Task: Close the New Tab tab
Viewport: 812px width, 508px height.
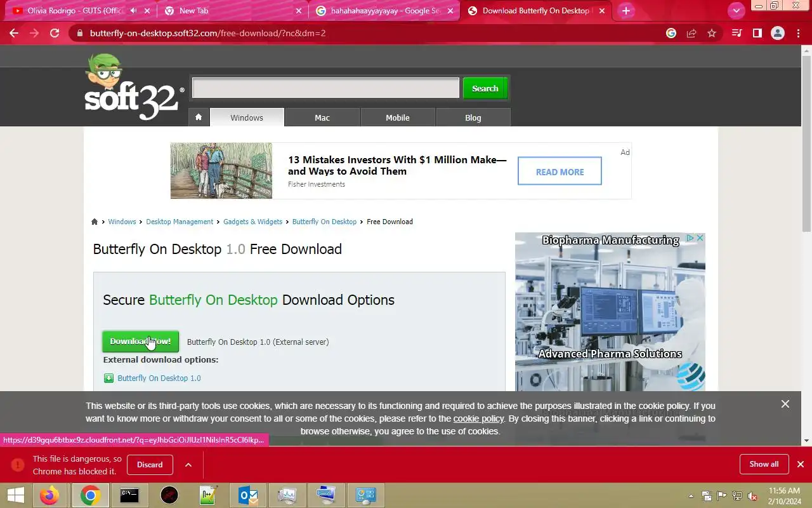Action: tap(299, 11)
